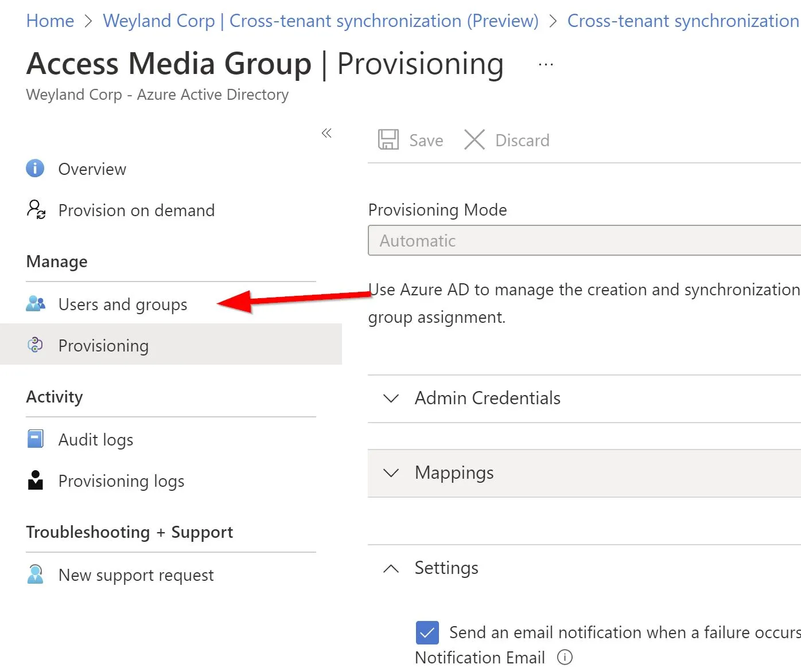Click the Notification Email label
801x672 pixels.
(480, 657)
